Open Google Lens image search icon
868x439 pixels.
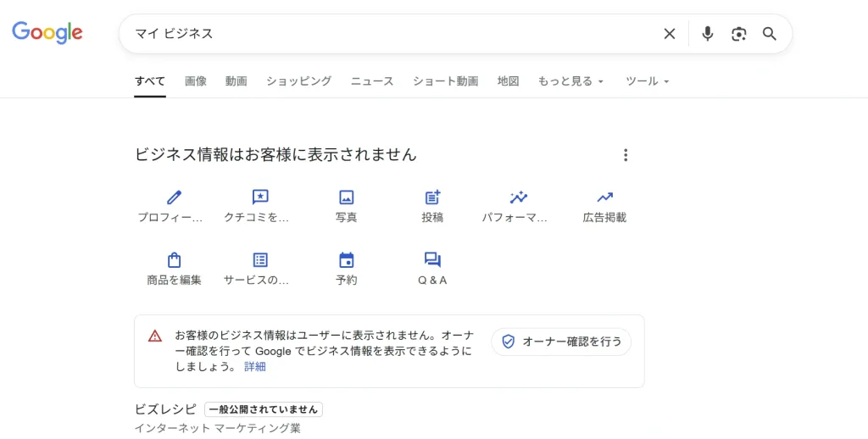pyautogui.click(x=739, y=34)
